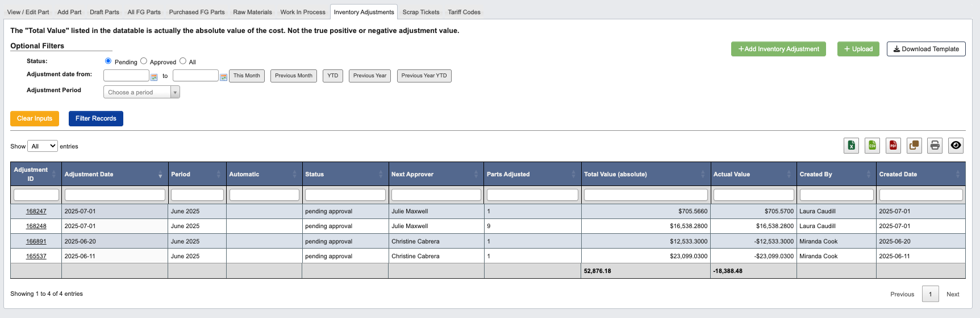Sort by Total Value (absolute) column
Viewport: 980px width, 318px height.
(x=645, y=174)
